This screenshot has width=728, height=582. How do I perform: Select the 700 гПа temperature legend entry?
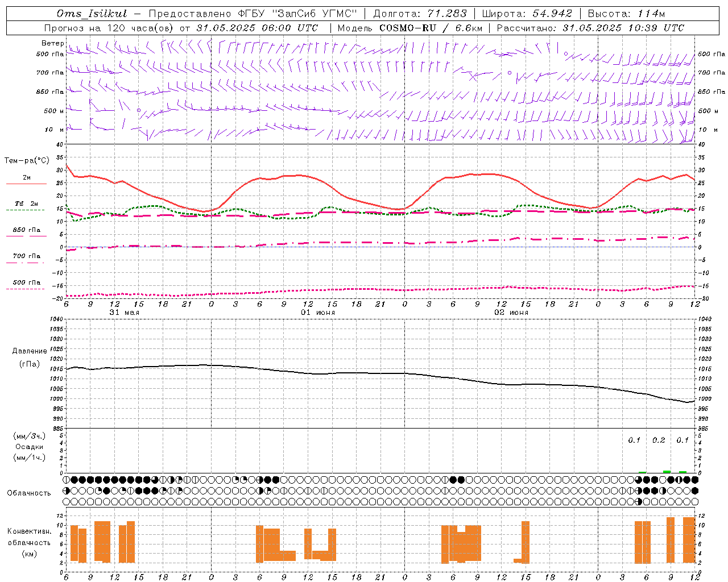pyautogui.click(x=26, y=256)
